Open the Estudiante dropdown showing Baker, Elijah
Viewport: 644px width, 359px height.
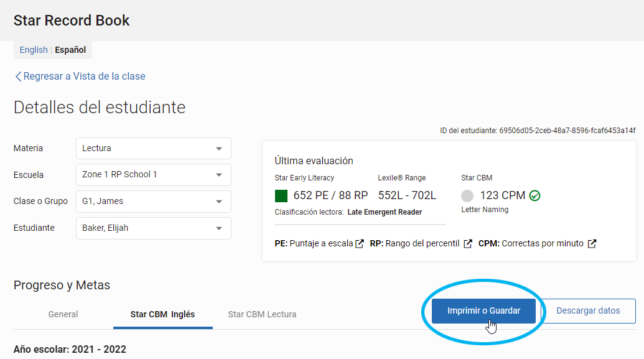coord(154,228)
